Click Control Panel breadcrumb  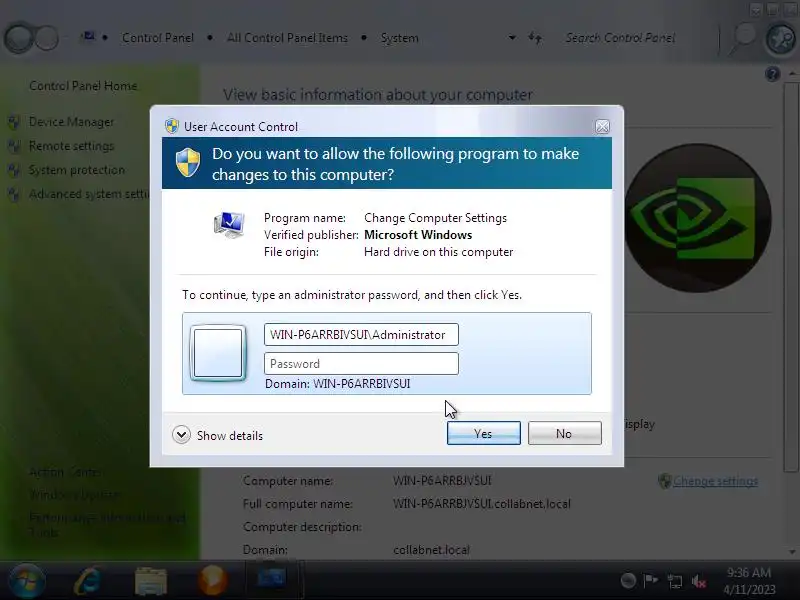click(x=158, y=38)
